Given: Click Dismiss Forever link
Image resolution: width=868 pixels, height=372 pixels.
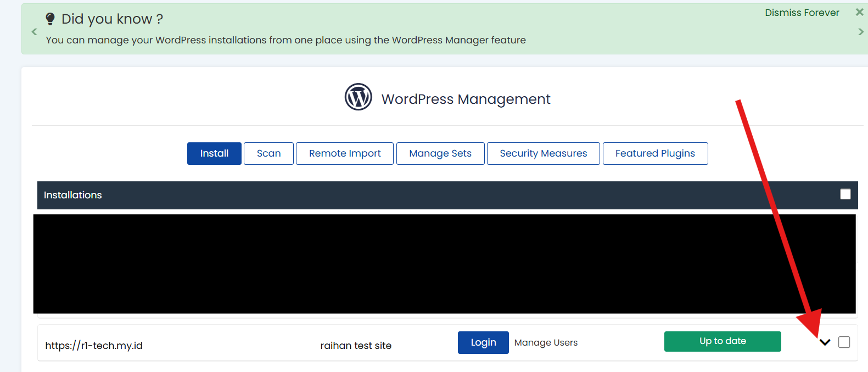Looking at the screenshot, I should pyautogui.click(x=802, y=13).
